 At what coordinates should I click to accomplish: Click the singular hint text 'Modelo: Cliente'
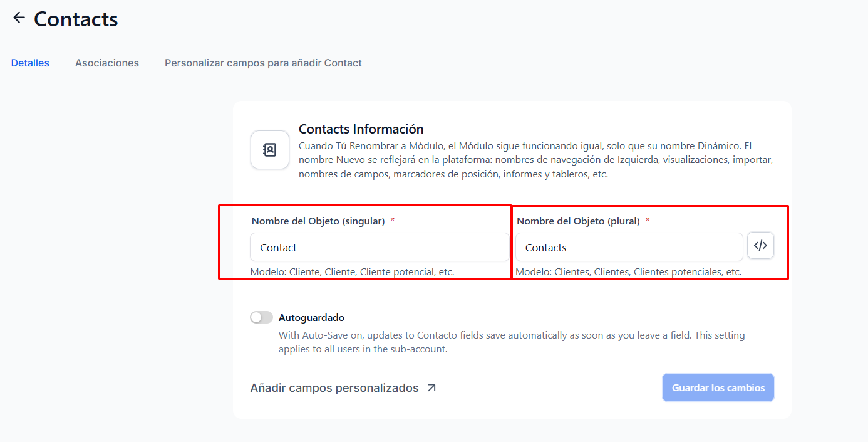[352, 272]
